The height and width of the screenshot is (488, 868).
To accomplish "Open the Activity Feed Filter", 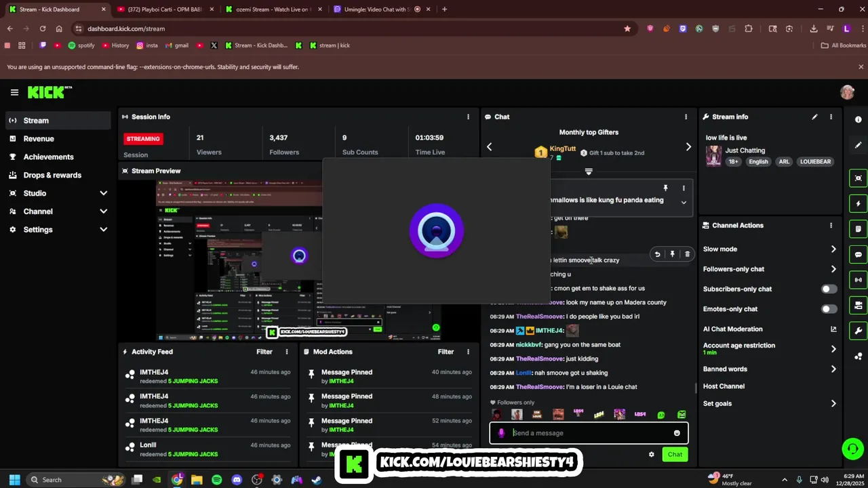I will point(264,352).
